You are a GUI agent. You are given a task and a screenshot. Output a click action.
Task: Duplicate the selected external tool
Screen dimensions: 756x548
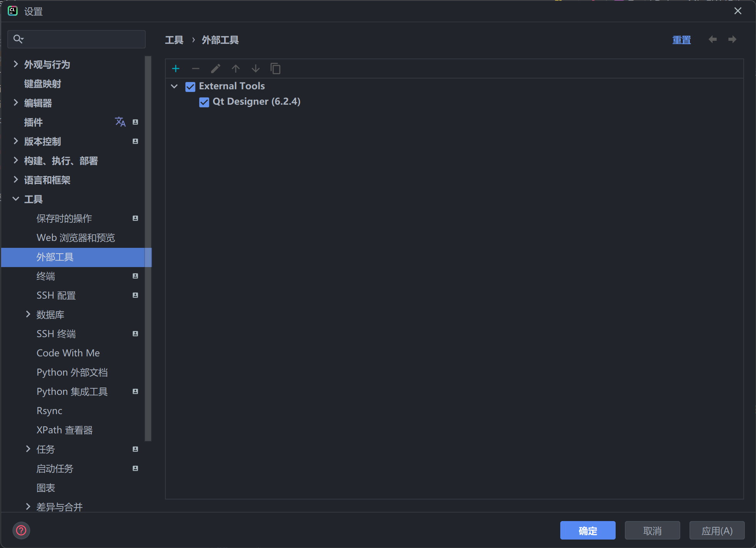(275, 68)
